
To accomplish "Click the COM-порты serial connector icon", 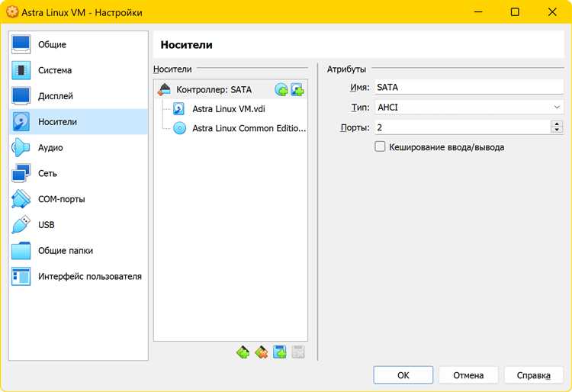I will (x=21, y=199).
